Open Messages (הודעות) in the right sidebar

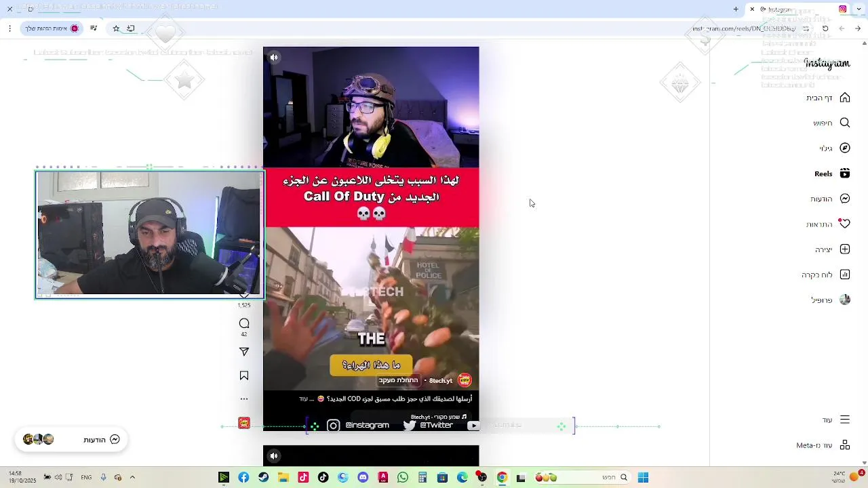coord(830,199)
